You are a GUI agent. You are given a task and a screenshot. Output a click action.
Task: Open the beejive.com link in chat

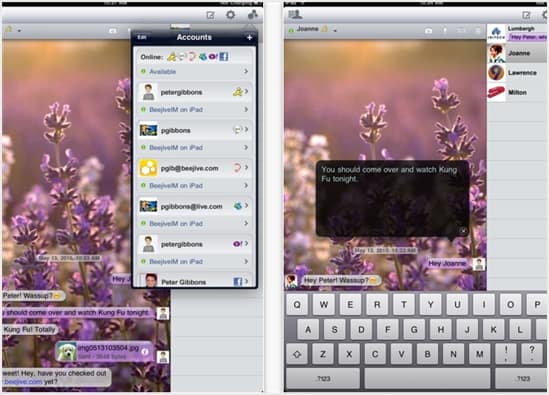point(23,382)
